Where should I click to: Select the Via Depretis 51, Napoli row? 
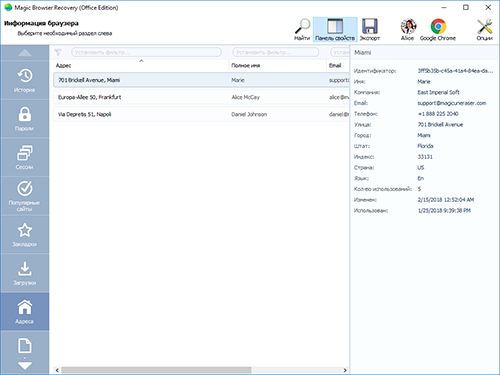pos(201,114)
